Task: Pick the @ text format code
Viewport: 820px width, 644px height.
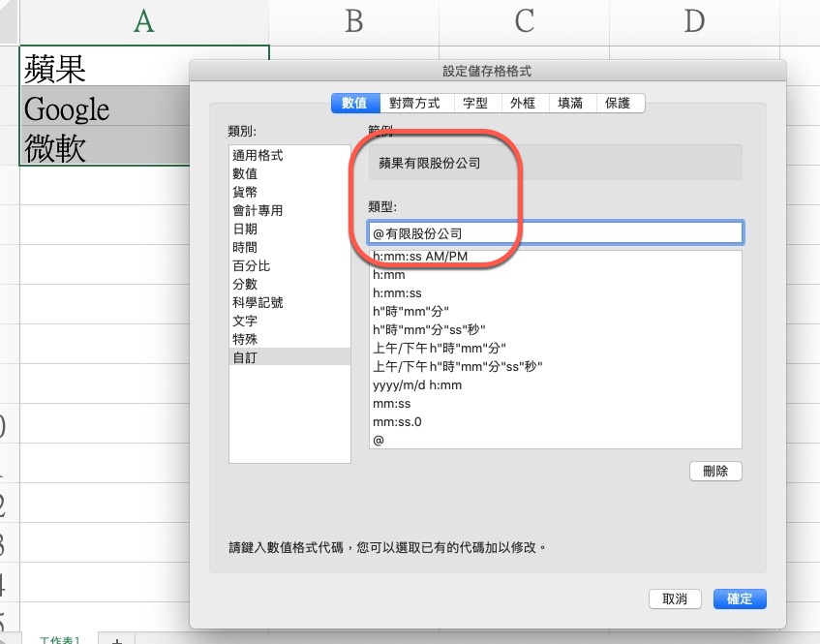Action: pos(555,440)
